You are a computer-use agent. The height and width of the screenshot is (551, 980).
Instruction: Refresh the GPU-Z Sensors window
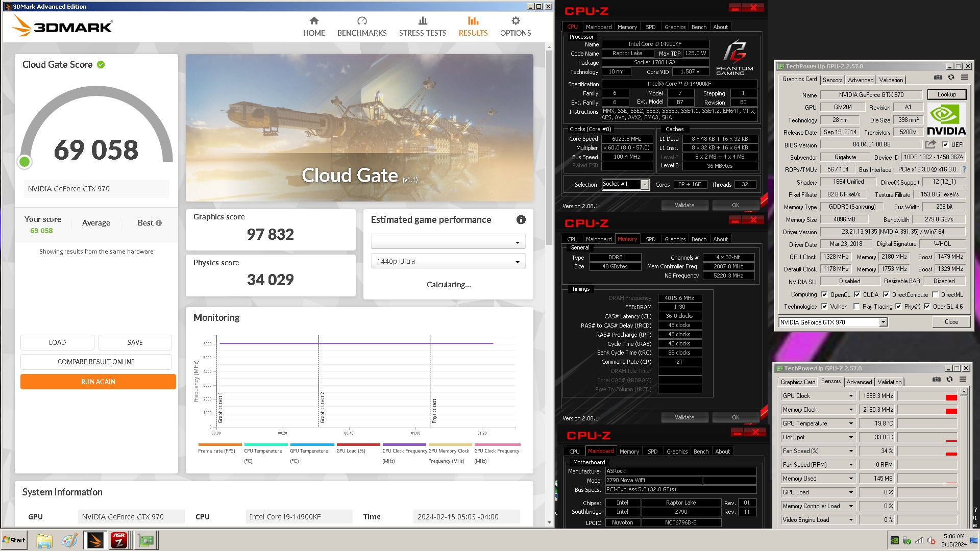[949, 380]
